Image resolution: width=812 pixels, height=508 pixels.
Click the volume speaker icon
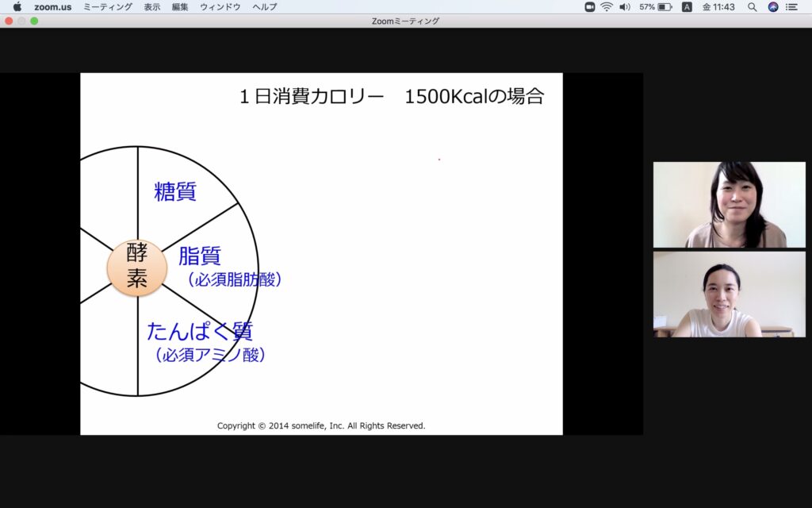coord(624,6)
